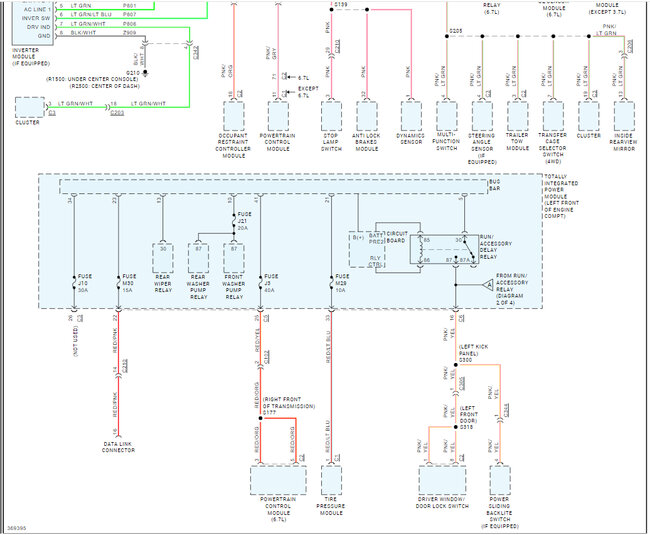
Task: Select 'FROM RUN/ACCESSORY RELAY' reference note
Action: coord(512,289)
